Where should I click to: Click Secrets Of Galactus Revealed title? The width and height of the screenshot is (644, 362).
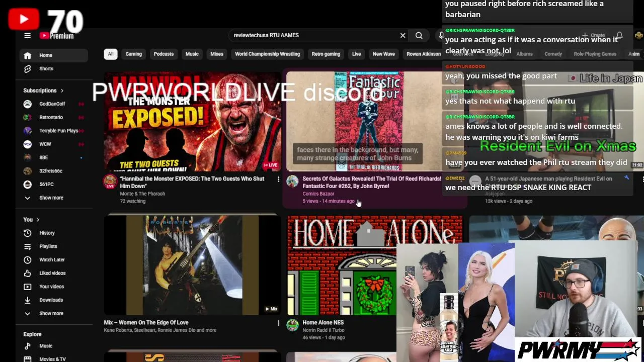pos(372,182)
